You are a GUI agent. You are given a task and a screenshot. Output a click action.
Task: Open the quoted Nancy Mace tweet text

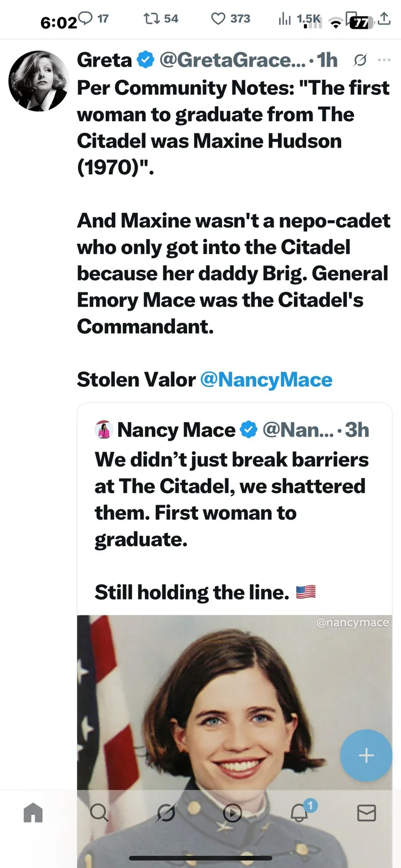tap(231, 499)
